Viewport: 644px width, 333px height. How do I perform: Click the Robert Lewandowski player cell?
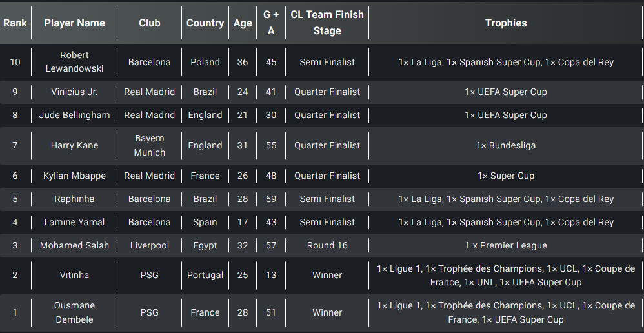[74, 62]
